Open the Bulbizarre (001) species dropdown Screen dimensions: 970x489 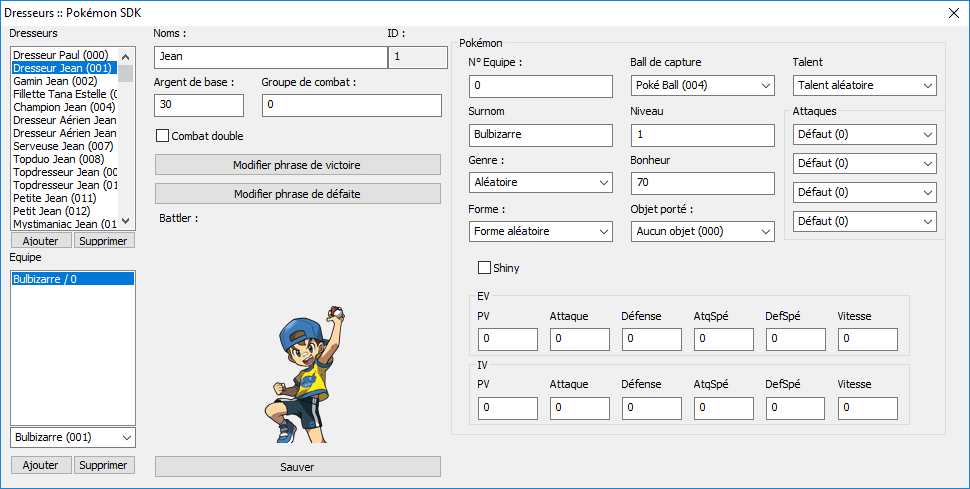pos(73,437)
